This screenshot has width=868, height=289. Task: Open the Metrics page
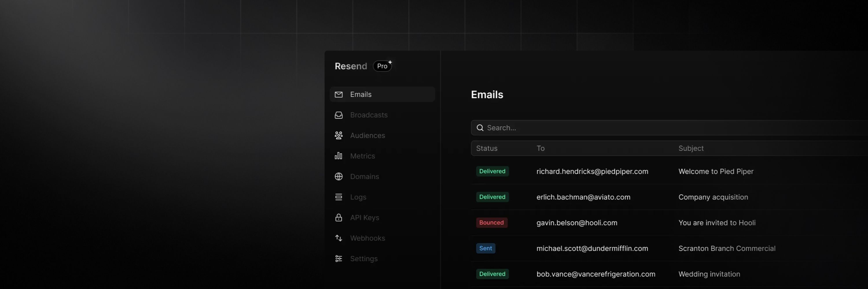pyautogui.click(x=382, y=156)
